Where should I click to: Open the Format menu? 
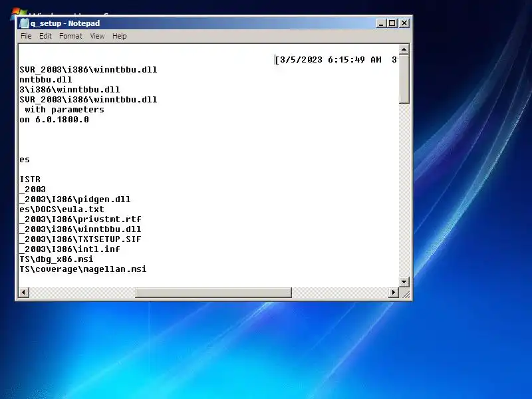(x=70, y=36)
